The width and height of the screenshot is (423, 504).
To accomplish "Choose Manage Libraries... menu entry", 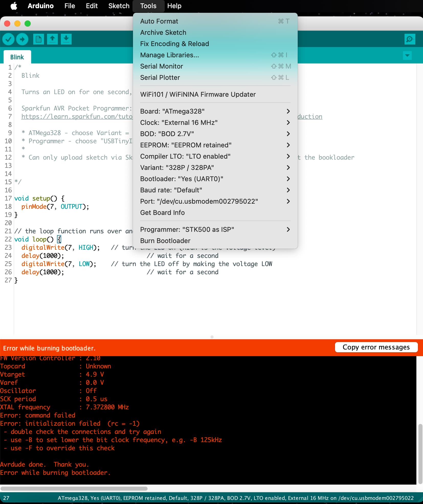I will coord(169,55).
